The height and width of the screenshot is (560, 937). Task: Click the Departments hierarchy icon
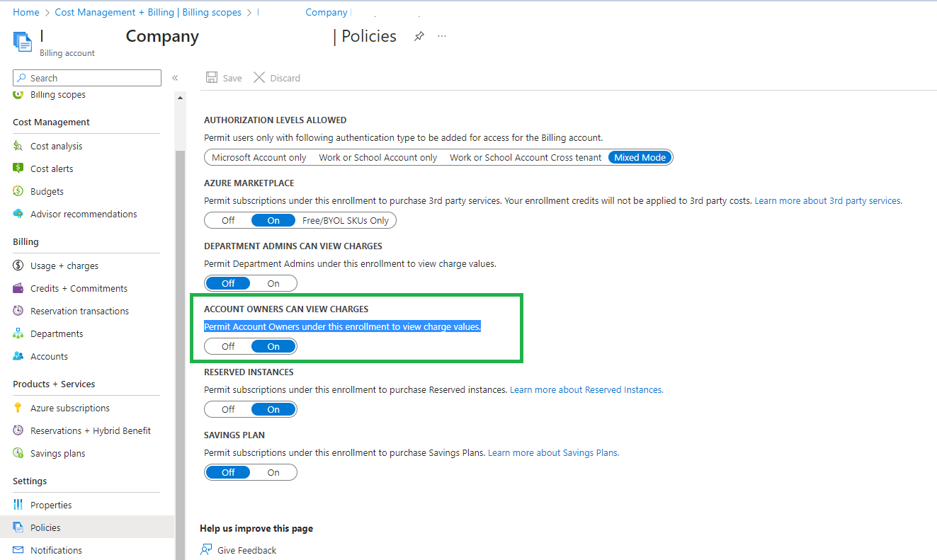18,333
